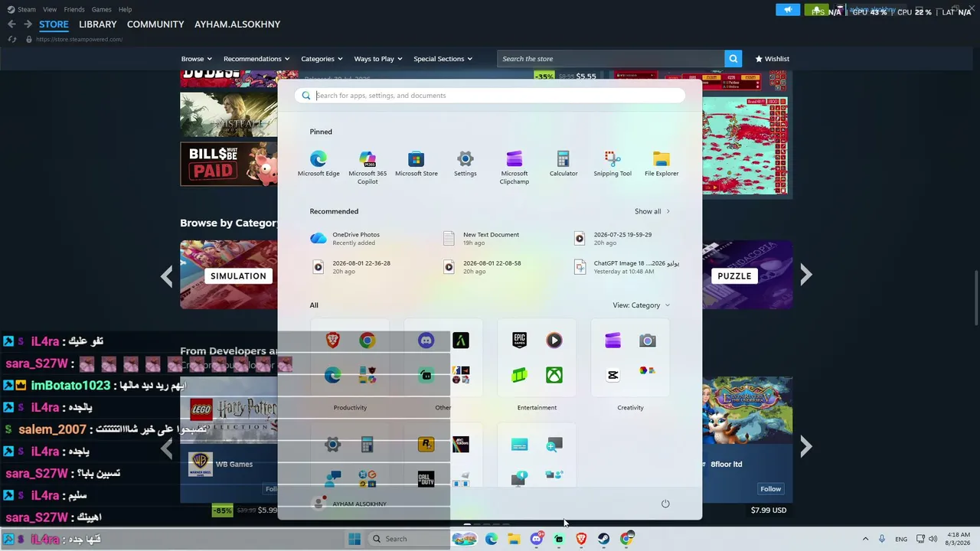This screenshot has width=980, height=551.
Task: Open the SIMULATION category card
Action: 229,275
